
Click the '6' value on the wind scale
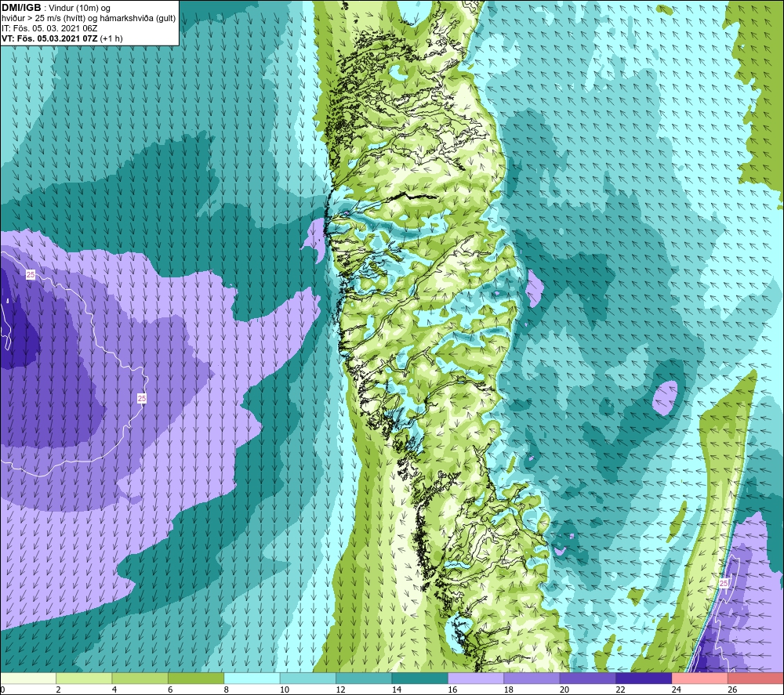170,690
